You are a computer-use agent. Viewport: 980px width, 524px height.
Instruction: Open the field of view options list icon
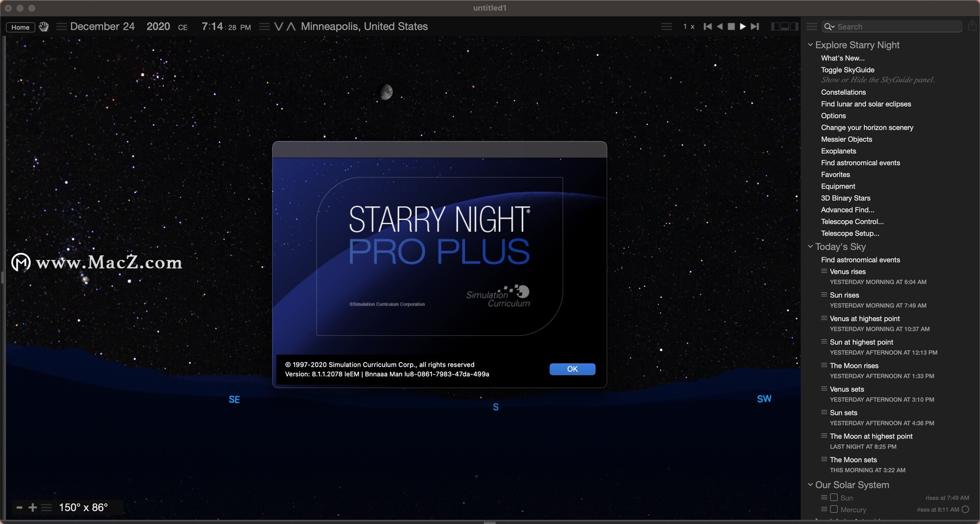(x=46, y=507)
